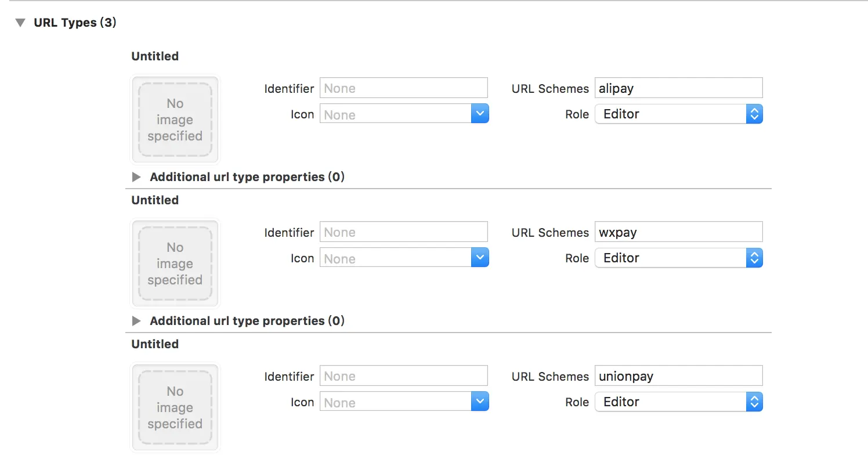Edit the URL Schemes field containing unionpay
The height and width of the screenshot is (455, 868).
coord(679,376)
